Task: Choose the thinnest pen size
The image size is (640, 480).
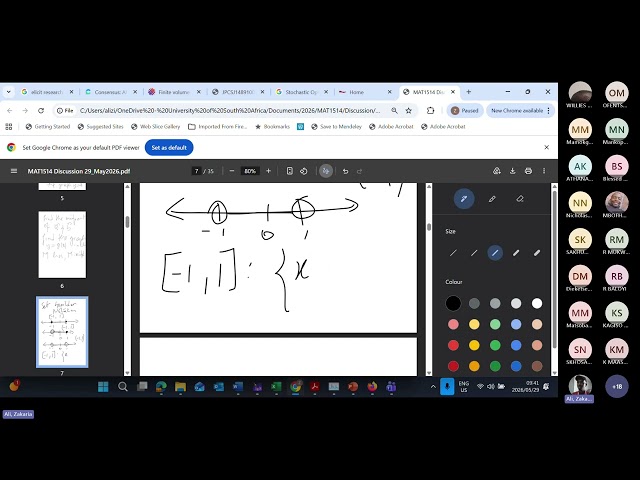Action: pos(453,253)
